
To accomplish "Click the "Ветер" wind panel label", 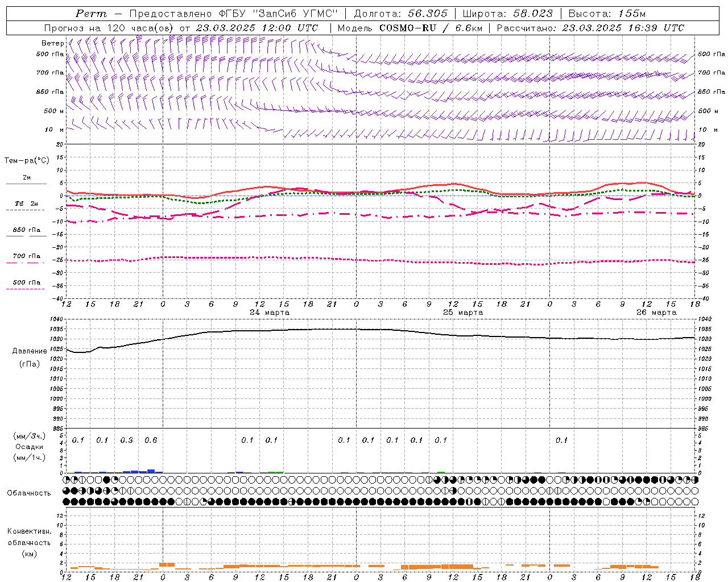I will pyautogui.click(x=52, y=43).
